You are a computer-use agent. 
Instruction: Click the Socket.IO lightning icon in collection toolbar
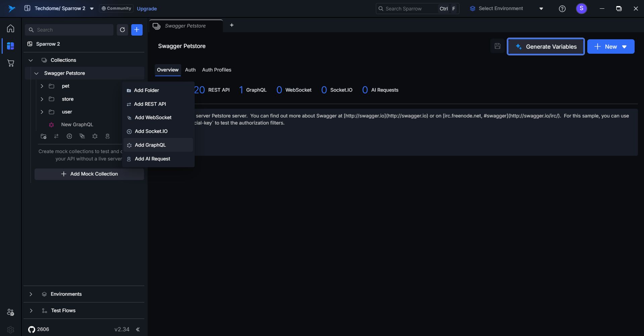coord(69,136)
